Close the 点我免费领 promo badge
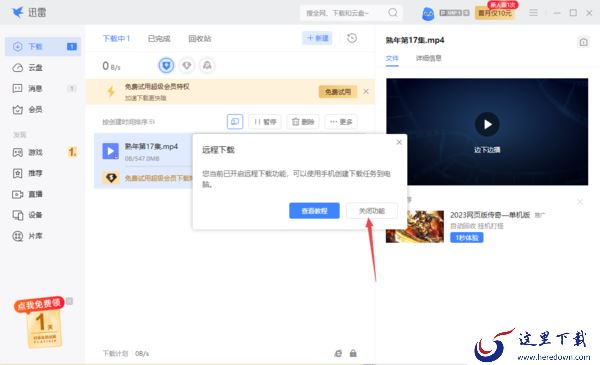This screenshot has width=600, height=365. pyautogui.click(x=69, y=301)
